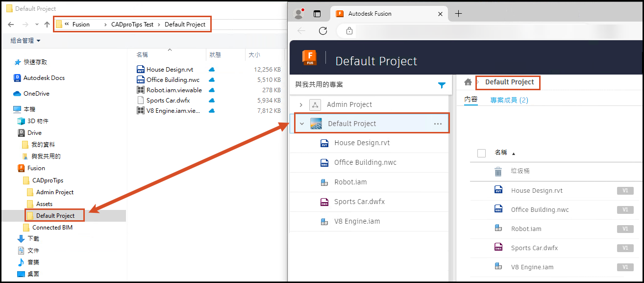Click the Sports Car.dwfx file icon in Explorer
This screenshot has height=283, width=644.
pos(141,100)
